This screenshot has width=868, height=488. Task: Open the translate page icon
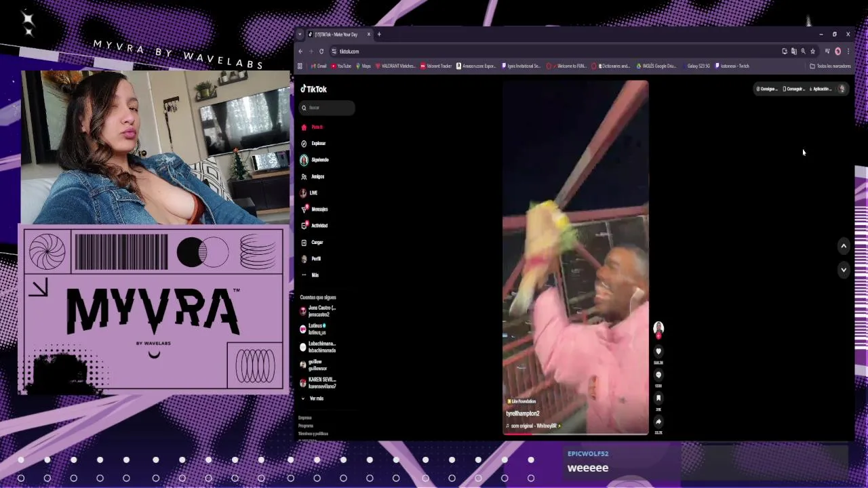[793, 52]
